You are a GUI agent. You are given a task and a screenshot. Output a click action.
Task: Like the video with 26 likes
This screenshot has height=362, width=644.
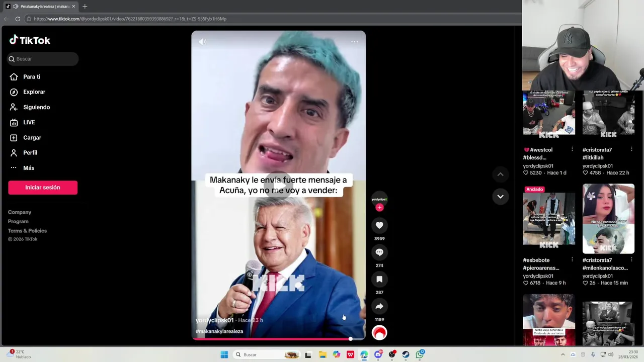coord(586,283)
